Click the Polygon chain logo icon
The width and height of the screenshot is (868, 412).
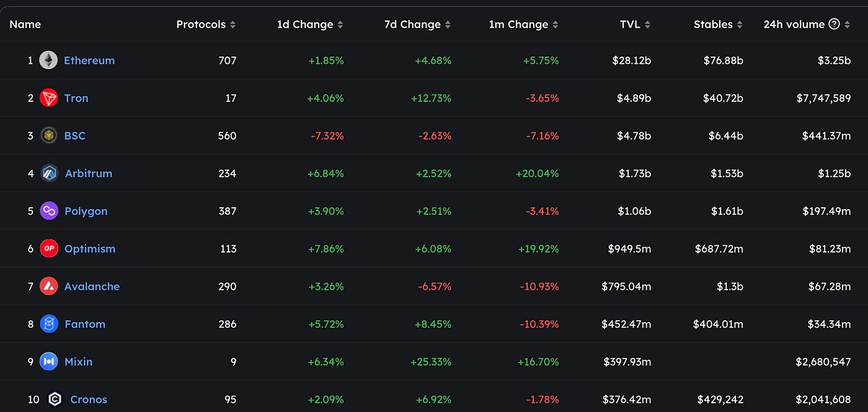point(48,211)
